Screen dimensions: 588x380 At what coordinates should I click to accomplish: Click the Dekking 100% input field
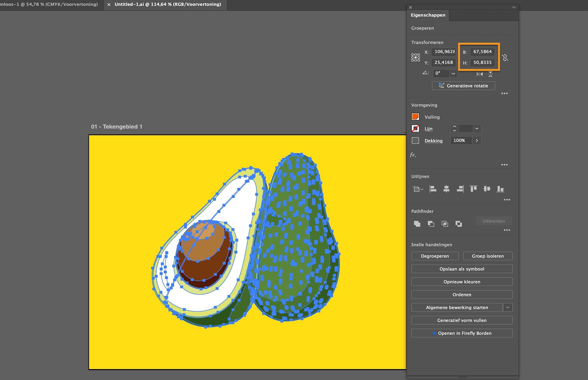[x=462, y=140]
